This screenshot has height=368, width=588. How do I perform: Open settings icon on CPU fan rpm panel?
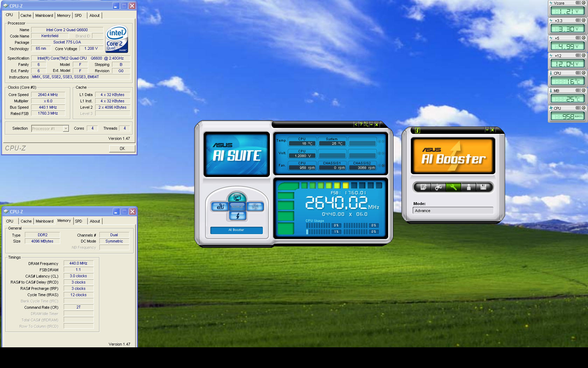578,108
